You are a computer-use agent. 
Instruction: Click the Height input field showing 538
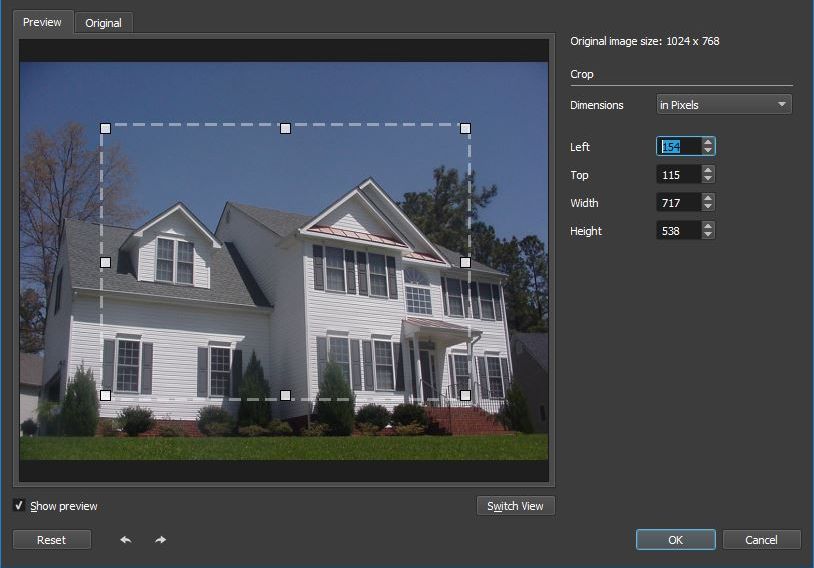680,231
